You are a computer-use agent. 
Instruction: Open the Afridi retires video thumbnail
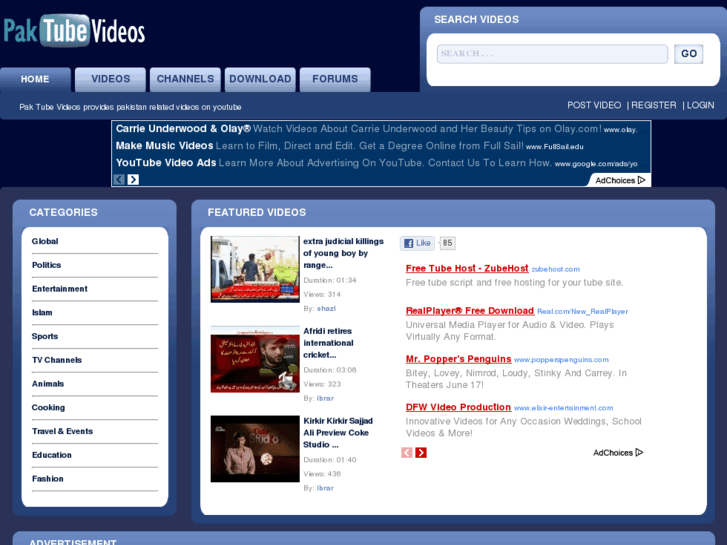coord(255,359)
